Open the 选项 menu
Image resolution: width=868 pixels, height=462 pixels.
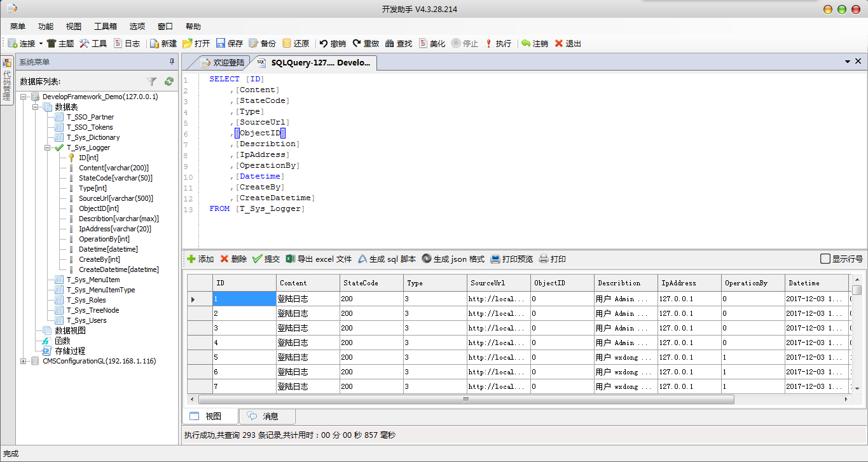point(137,27)
